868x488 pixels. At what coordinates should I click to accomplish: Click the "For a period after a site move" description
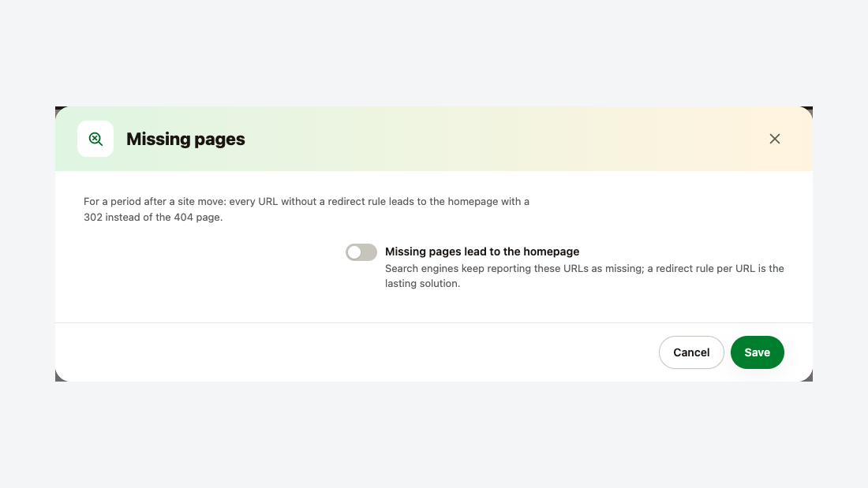(306, 209)
